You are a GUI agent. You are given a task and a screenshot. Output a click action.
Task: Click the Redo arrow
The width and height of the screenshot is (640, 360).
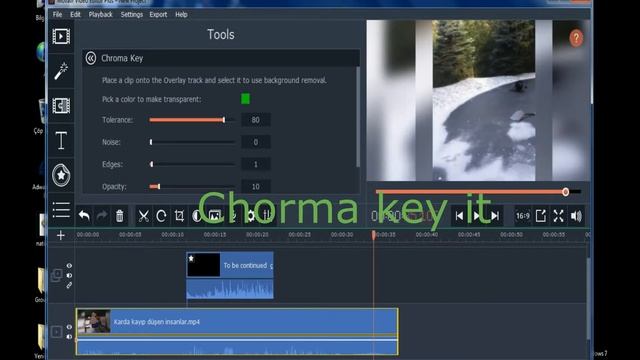[x=102, y=216]
